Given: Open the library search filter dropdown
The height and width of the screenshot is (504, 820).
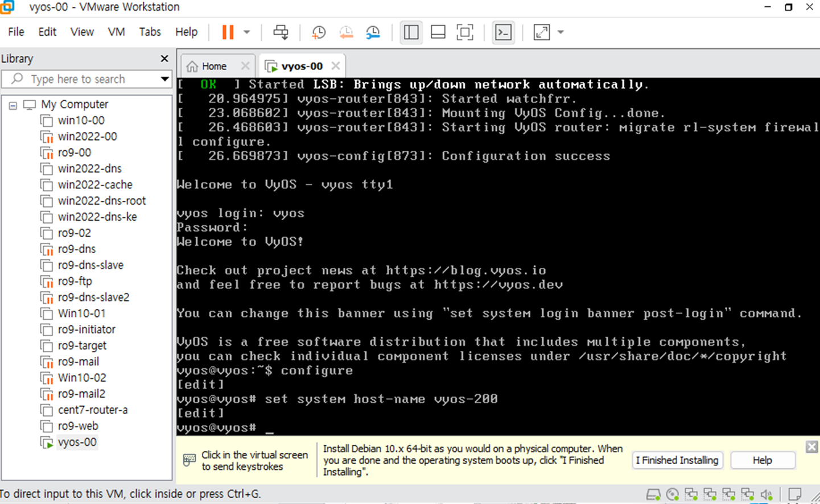Looking at the screenshot, I should click(x=164, y=79).
